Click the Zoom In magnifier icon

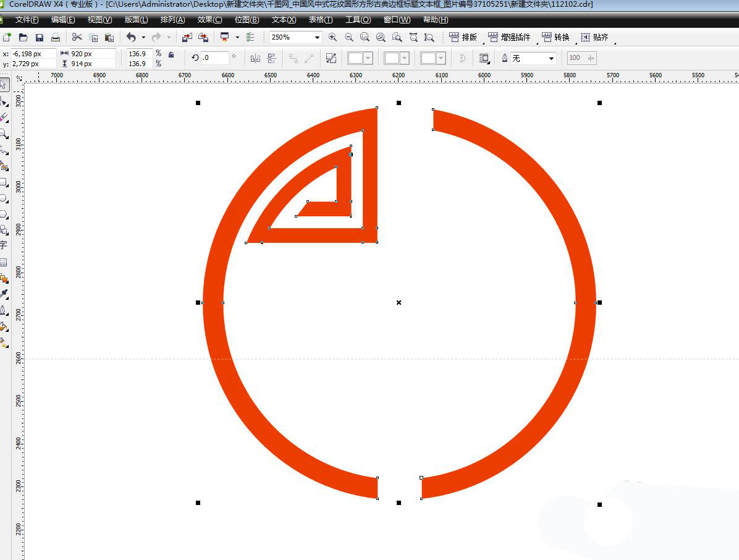[x=333, y=38]
